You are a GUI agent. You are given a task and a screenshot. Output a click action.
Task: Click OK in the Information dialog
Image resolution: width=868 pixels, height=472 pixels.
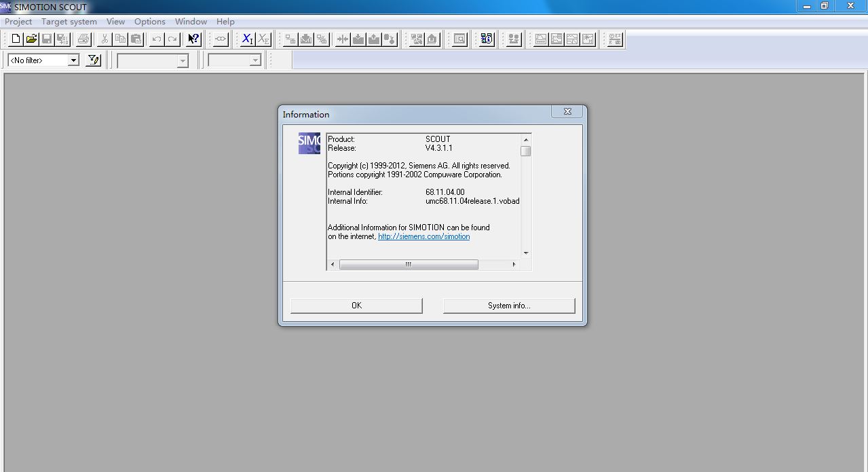click(356, 306)
